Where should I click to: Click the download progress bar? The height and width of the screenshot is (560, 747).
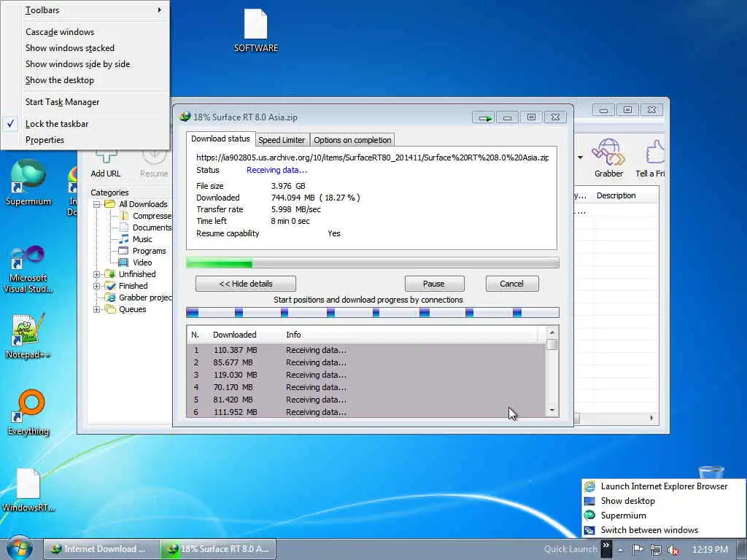tap(373, 262)
